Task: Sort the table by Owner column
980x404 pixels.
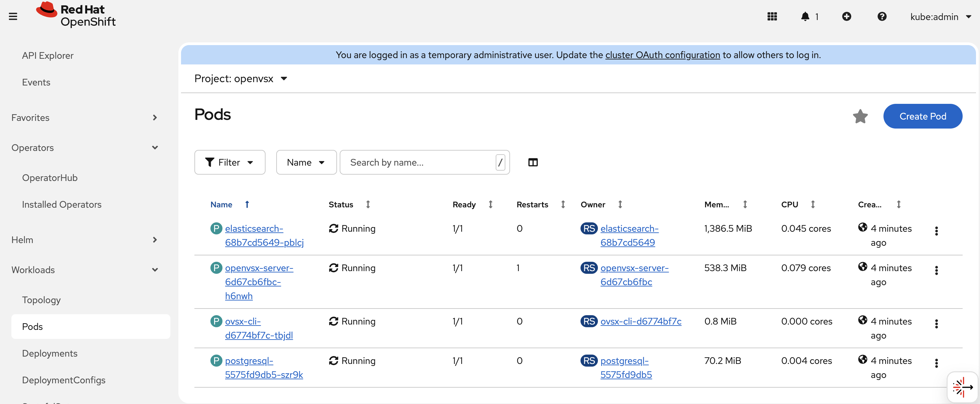Action: 620,205
